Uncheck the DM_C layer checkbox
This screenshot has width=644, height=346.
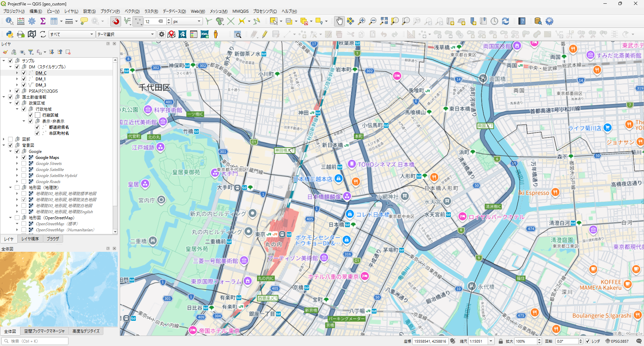24,73
